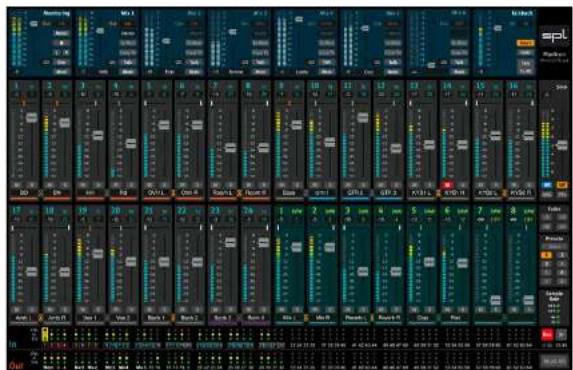Click the Talk button in the Mix 5 section
The width and height of the screenshot is (573, 370).
point(393,62)
